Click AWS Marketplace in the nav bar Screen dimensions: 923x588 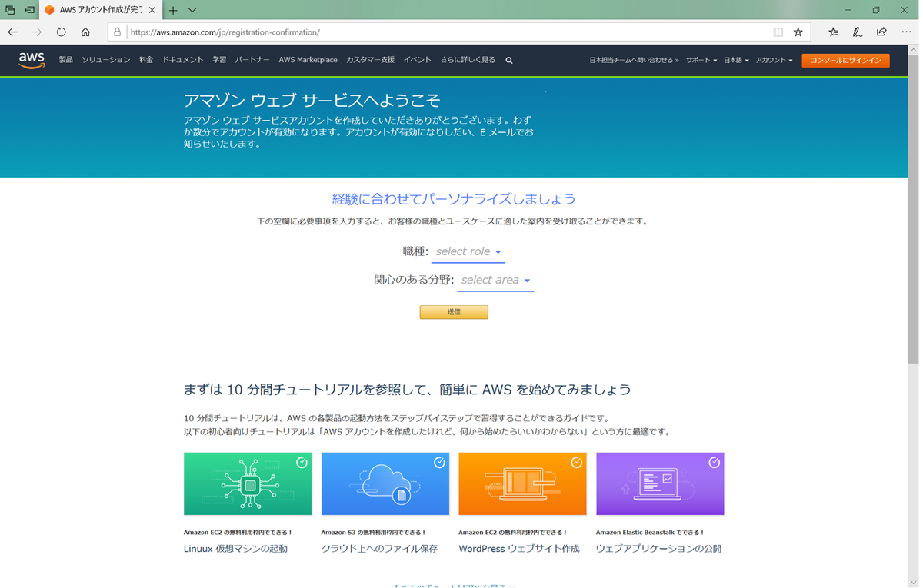pos(308,60)
